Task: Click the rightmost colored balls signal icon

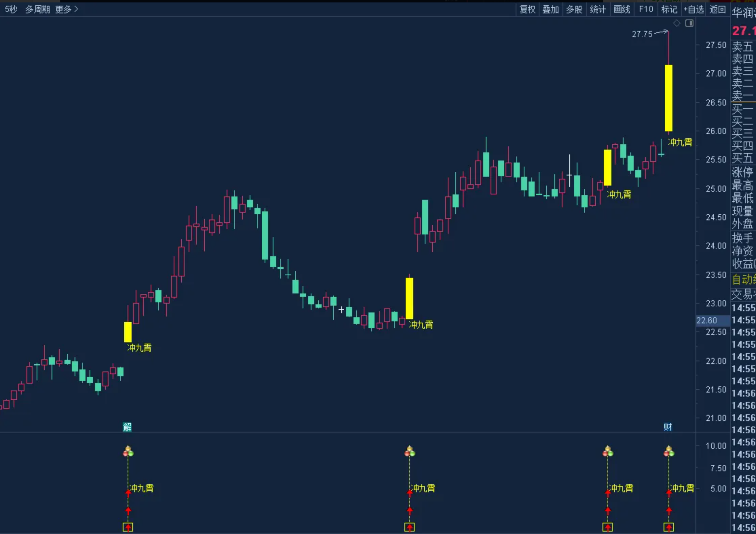Action: (x=669, y=451)
